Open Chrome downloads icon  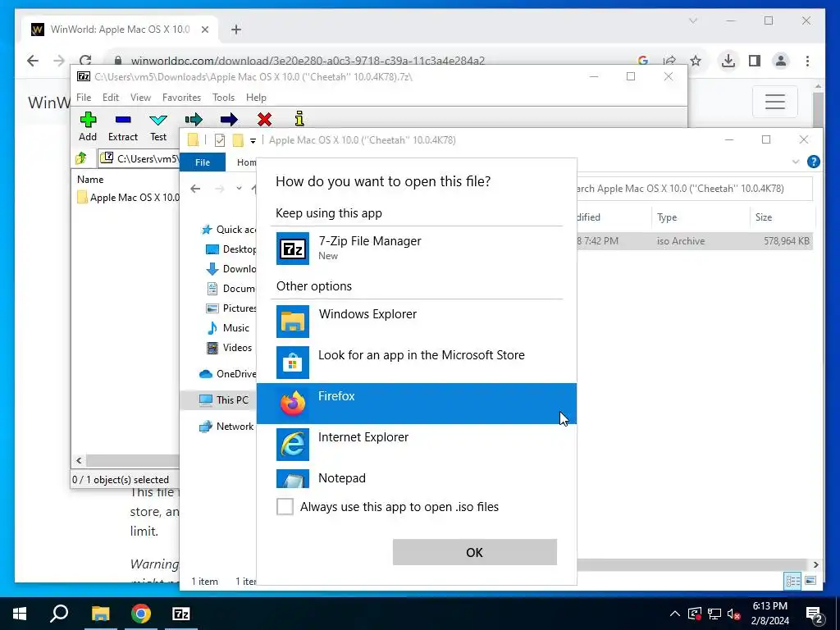[x=728, y=61]
